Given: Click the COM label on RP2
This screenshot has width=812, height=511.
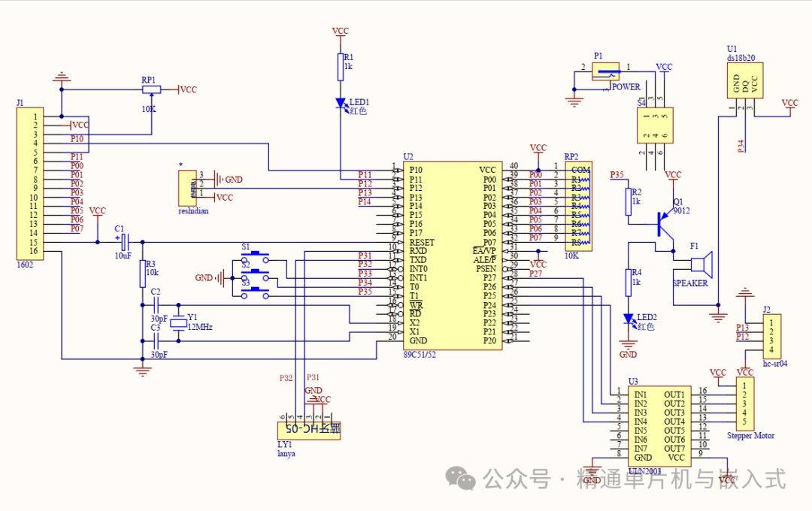Looking at the screenshot, I should (580, 170).
